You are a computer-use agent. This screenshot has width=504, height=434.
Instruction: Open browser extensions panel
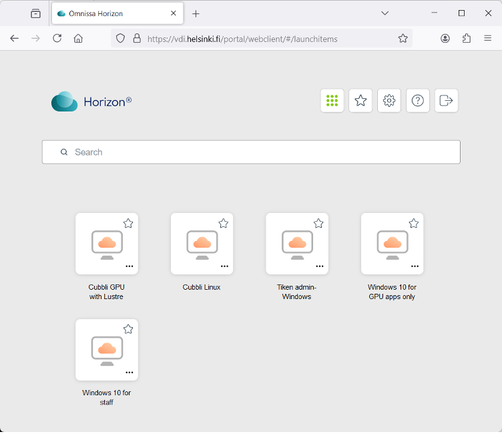(468, 39)
